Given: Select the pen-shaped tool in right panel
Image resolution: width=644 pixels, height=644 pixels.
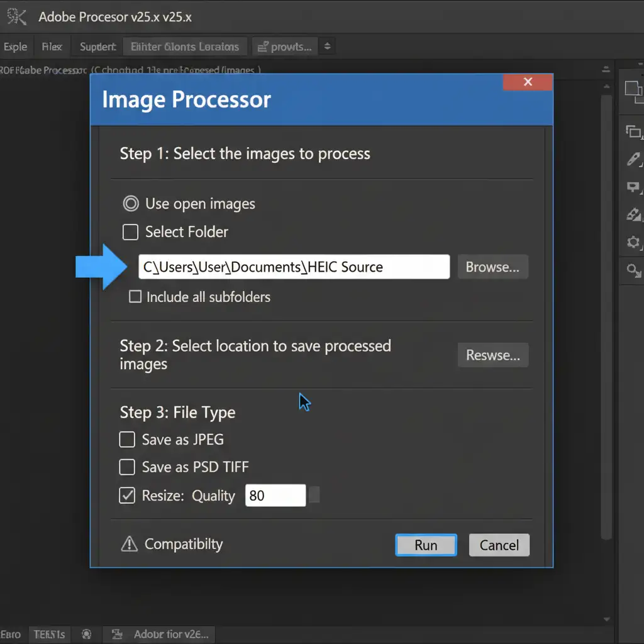Looking at the screenshot, I should tap(633, 159).
